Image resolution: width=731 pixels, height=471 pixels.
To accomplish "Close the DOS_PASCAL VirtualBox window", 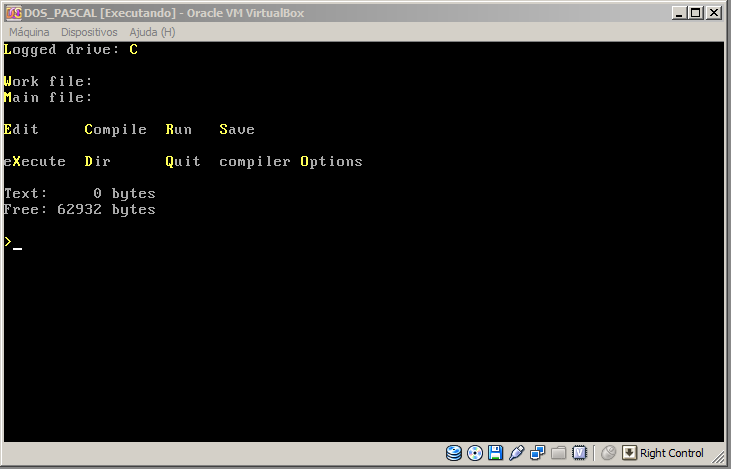I will tap(714, 13).
